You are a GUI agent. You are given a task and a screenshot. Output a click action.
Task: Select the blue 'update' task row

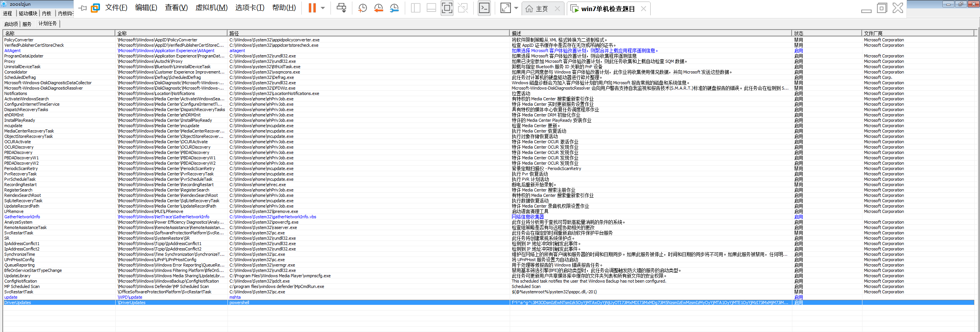pos(489,297)
